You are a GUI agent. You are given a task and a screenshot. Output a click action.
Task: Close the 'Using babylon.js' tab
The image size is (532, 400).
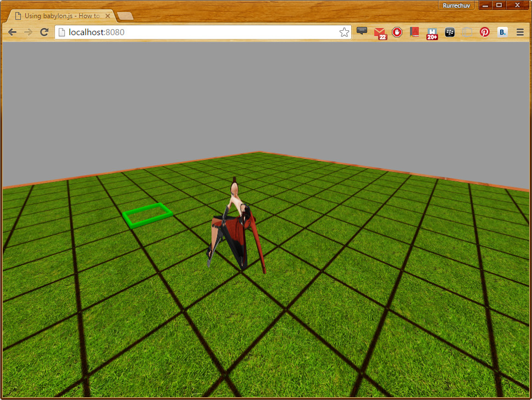click(x=108, y=16)
